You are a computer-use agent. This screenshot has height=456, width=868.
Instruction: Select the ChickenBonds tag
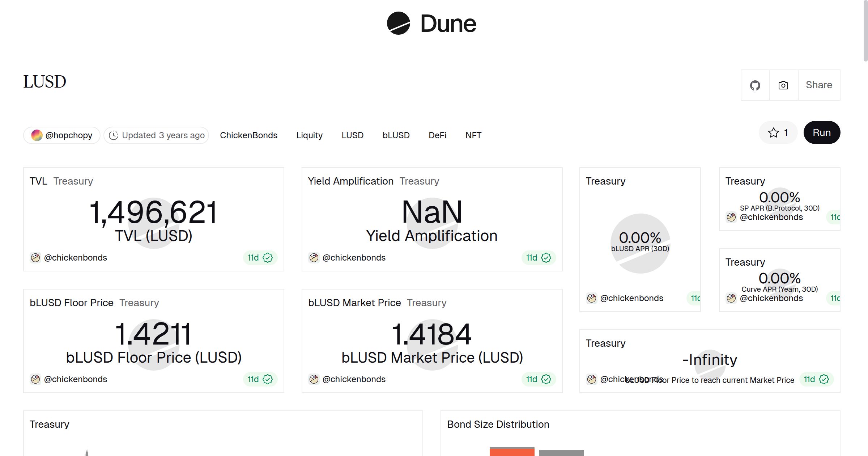[x=248, y=135]
